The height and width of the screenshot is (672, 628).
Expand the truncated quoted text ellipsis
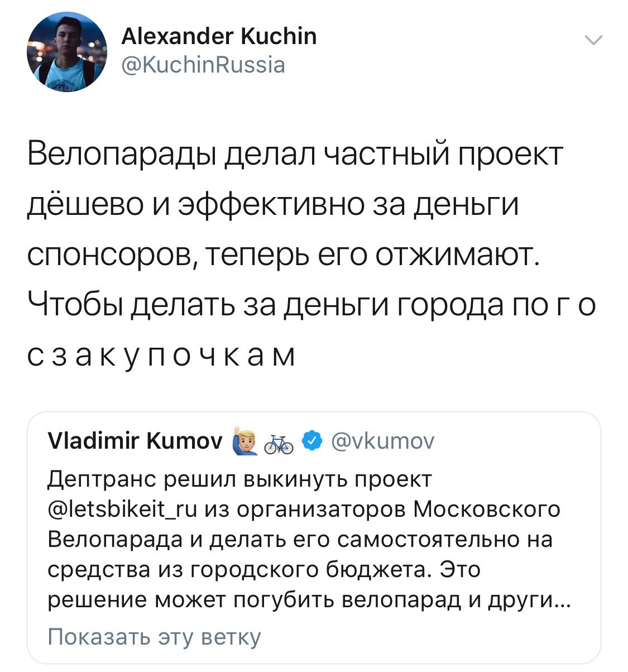coord(564,600)
